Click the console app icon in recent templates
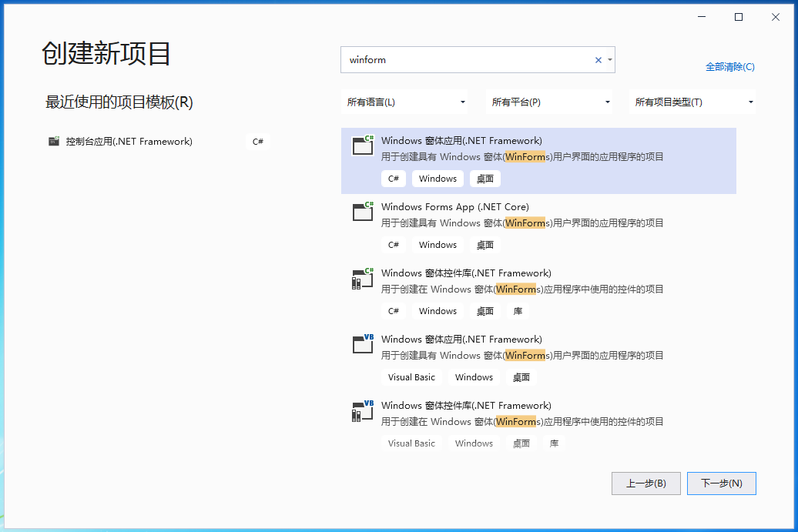798x532 pixels. click(54, 142)
